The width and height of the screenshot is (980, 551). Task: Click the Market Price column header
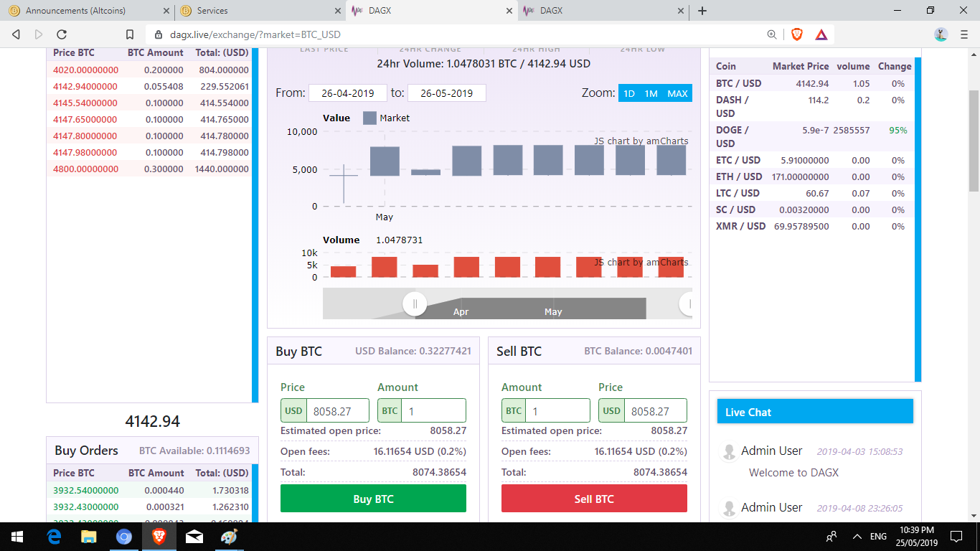coord(801,66)
